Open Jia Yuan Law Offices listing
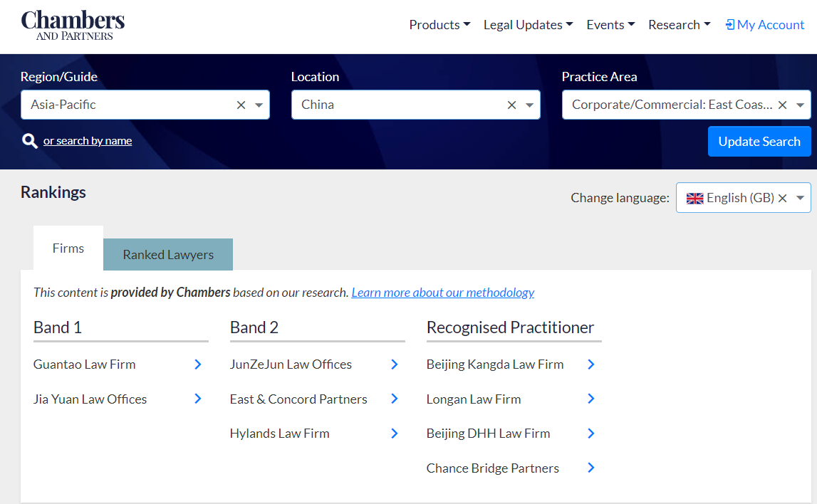This screenshot has width=817, height=504. point(90,399)
